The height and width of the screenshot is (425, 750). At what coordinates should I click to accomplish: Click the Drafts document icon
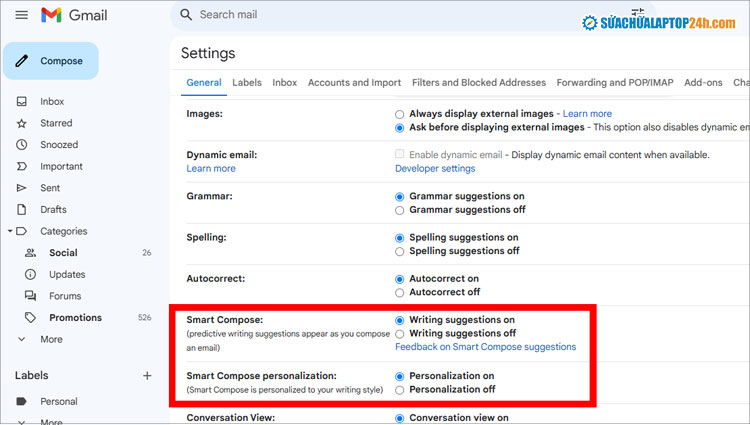(22, 209)
